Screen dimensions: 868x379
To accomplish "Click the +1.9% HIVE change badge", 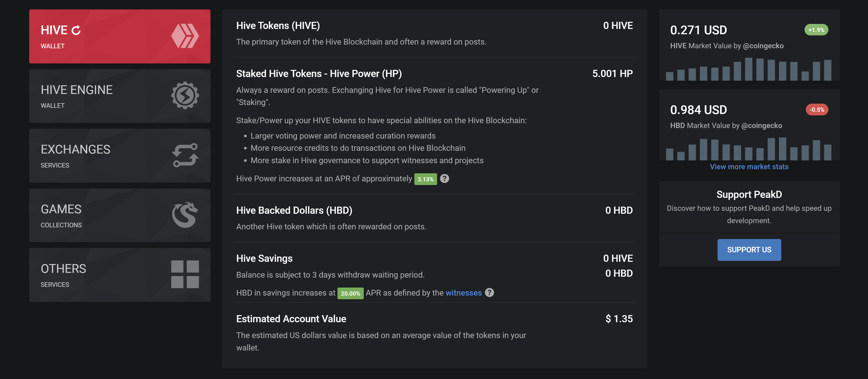I will [816, 30].
